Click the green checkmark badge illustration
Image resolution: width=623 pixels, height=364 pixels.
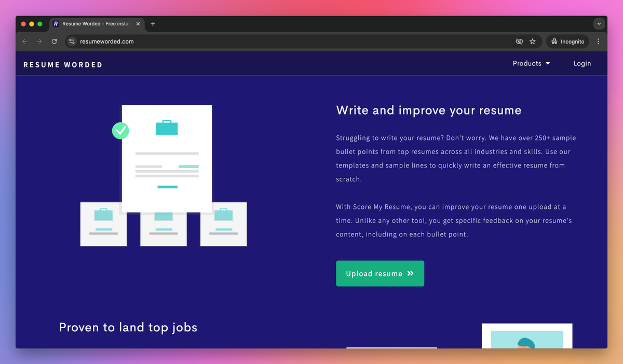pyautogui.click(x=120, y=130)
